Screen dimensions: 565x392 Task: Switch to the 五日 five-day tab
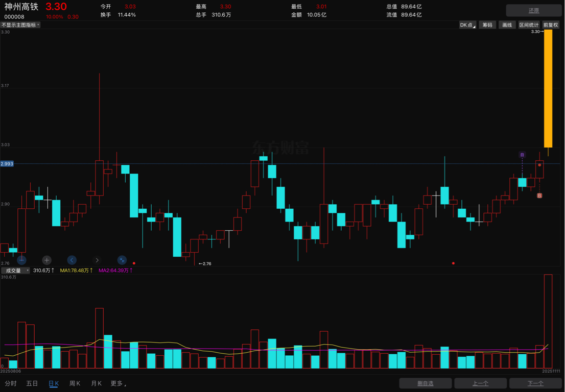(32, 383)
